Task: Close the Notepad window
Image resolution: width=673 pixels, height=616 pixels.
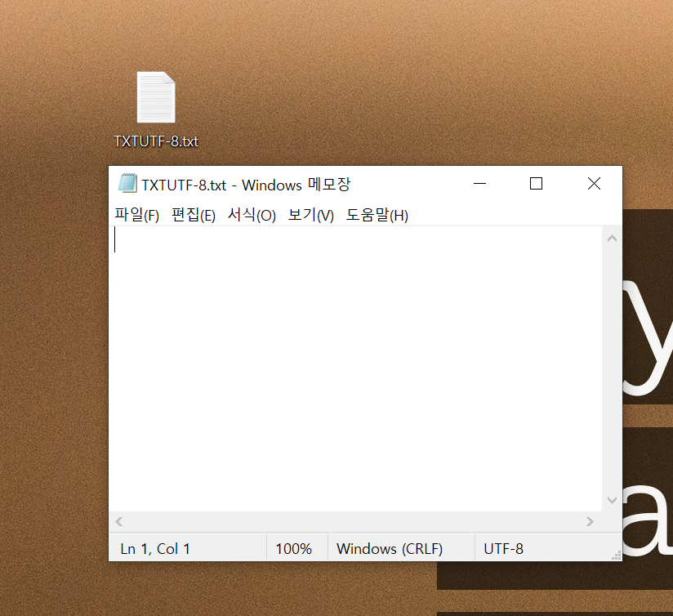Action: [594, 184]
